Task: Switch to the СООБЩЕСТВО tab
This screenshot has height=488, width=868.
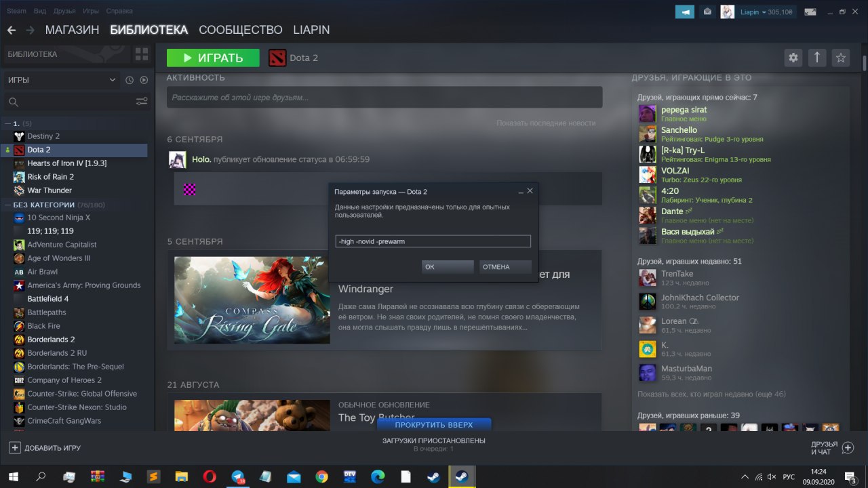Action: tap(241, 30)
